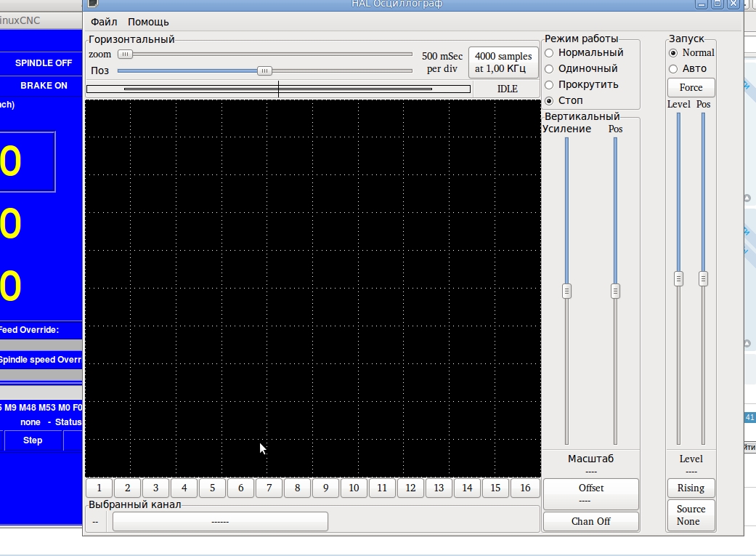This screenshot has height=556, width=756.
Task: Select Normal trigger mode
Action: point(692,52)
